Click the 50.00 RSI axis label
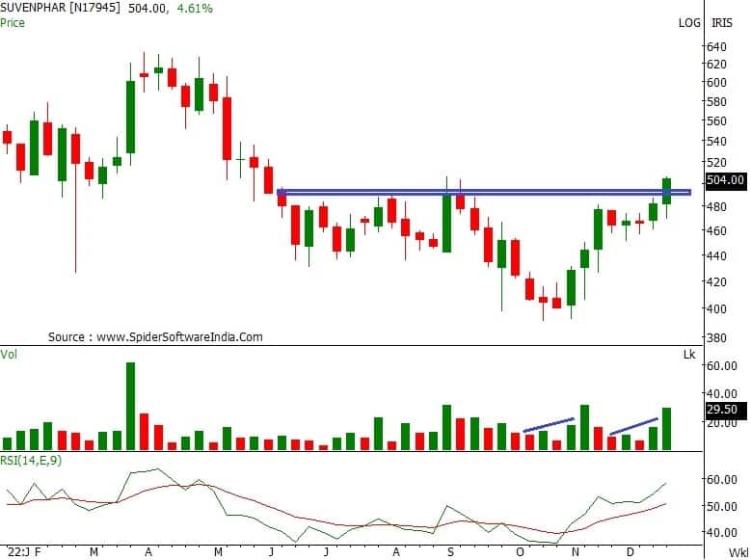 722,506
